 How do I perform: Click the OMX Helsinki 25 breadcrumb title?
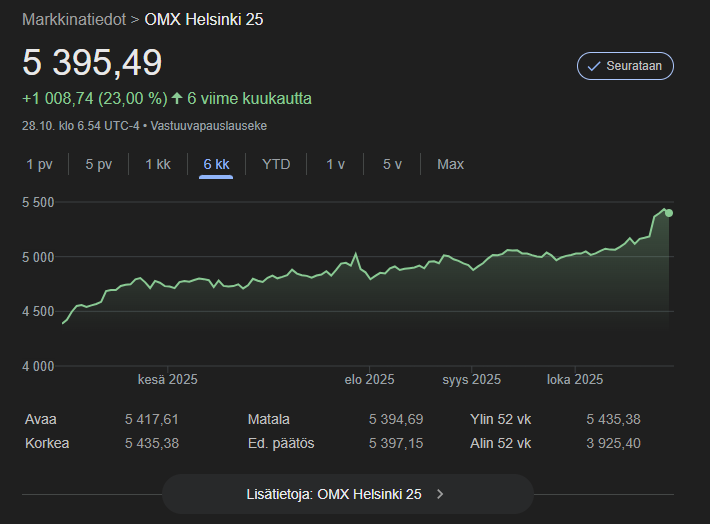point(204,19)
